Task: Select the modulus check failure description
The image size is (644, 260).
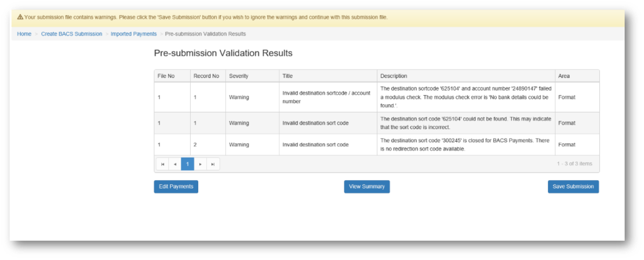Action: click(x=465, y=97)
